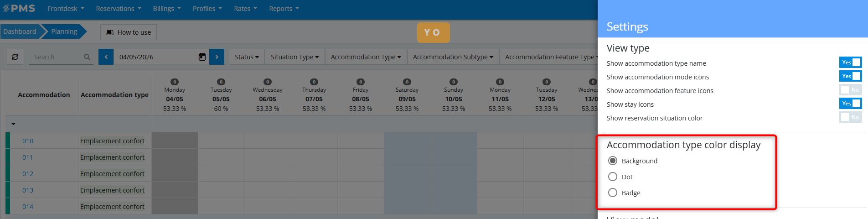Open the calendar date picker icon
This screenshot has height=219, width=868.
point(202,57)
